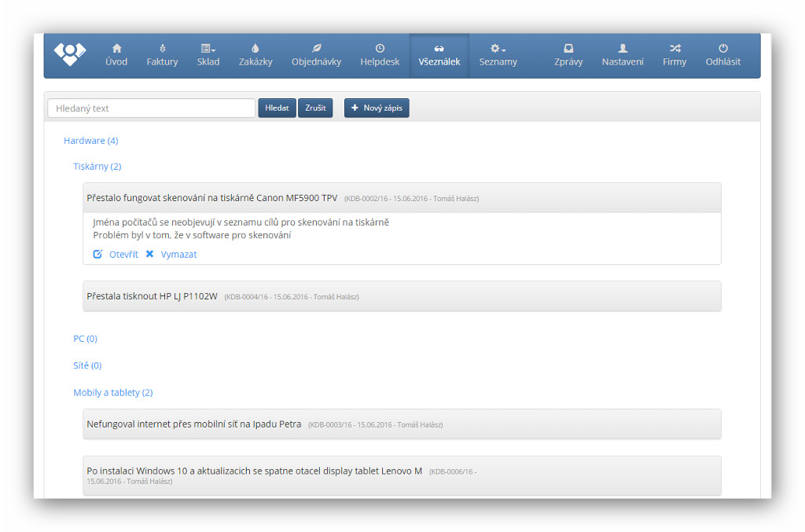Focus the Hledaný text search field
This screenshot has height=532, width=805.
151,108
